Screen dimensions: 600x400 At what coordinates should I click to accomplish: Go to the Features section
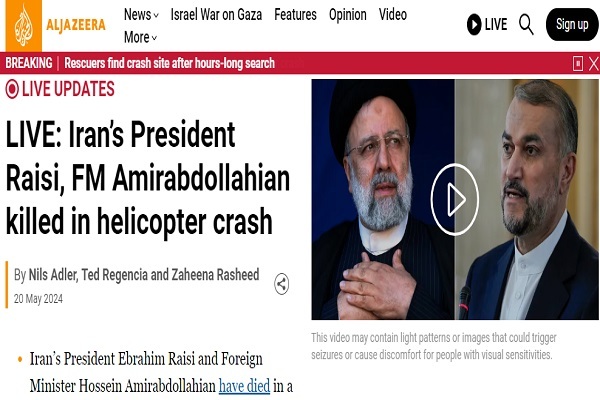pos(295,15)
